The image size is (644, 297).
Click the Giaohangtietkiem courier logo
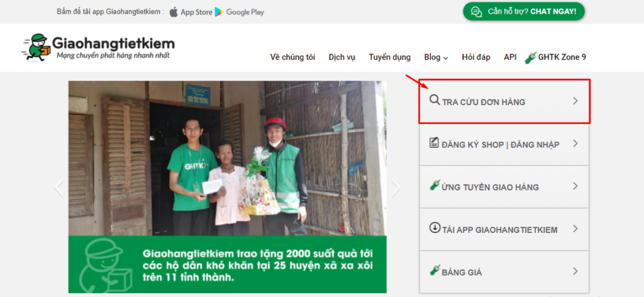[36, 47]
